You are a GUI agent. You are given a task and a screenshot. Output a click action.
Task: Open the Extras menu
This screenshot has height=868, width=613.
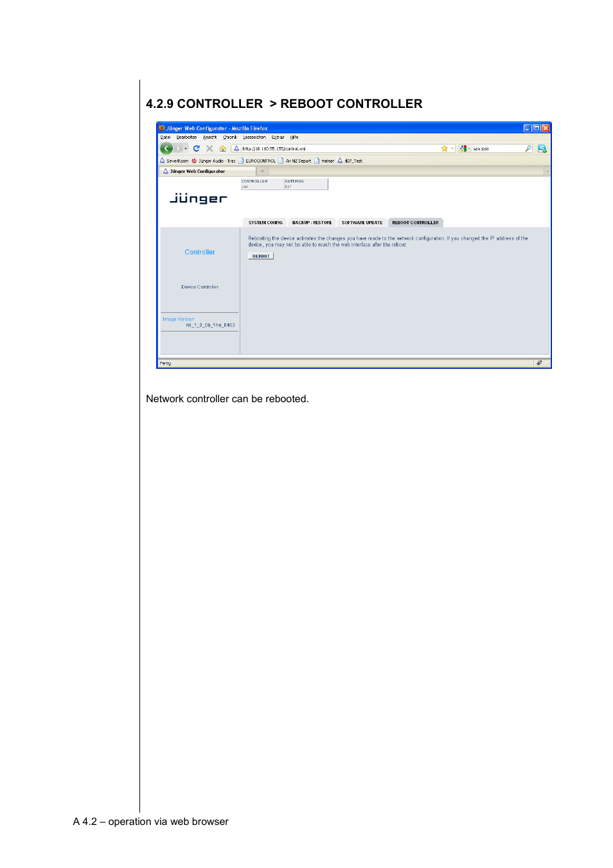tap(278, 137)
